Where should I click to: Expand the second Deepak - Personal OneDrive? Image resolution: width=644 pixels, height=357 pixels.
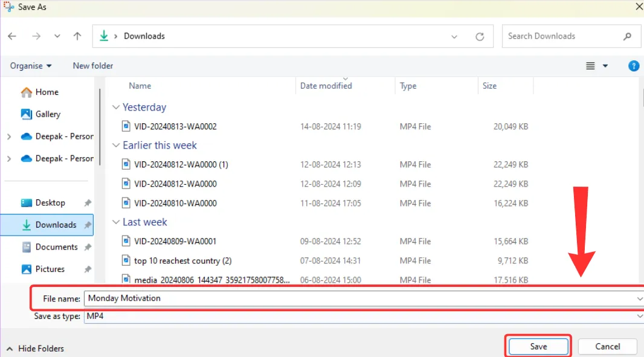coord(9,159)
